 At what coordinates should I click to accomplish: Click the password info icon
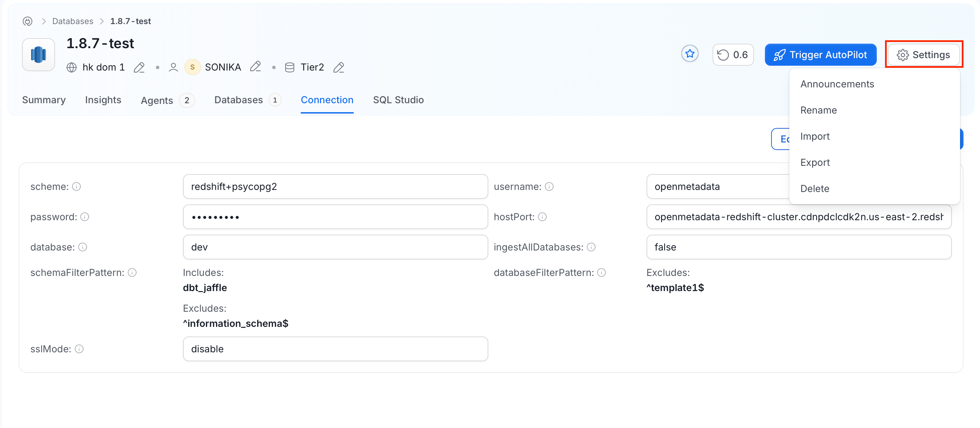tap(85, 217)
